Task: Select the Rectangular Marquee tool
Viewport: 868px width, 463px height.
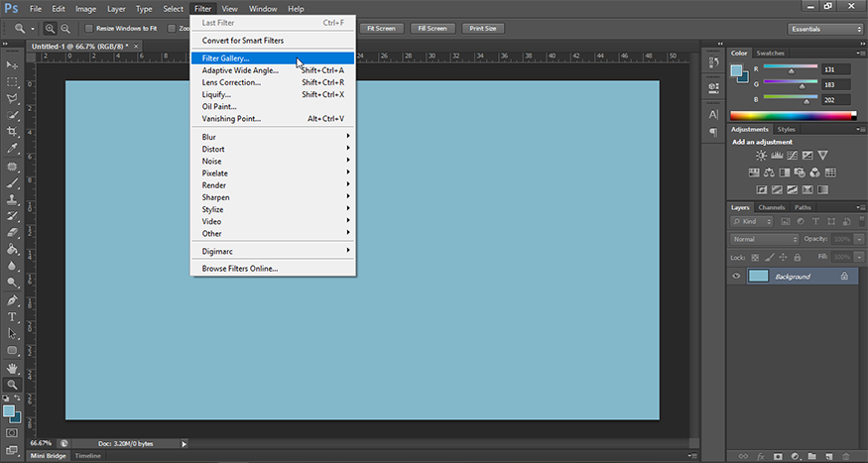Action: coord(12,82)
